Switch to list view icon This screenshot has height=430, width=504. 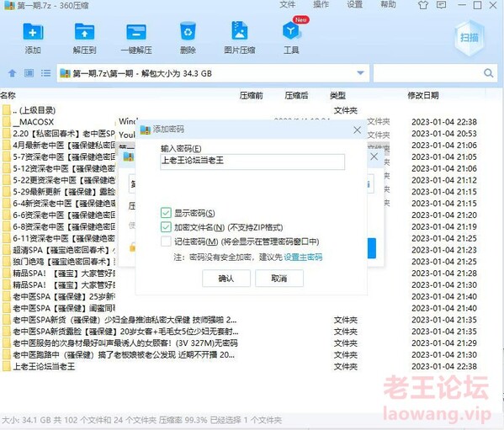(x=46, y=73)
